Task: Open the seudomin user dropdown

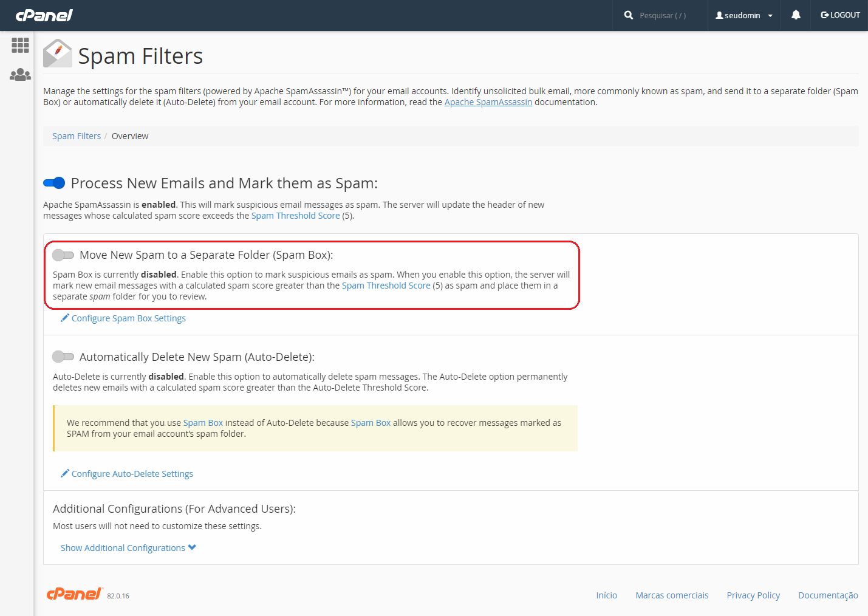Action: tap(744, 15)
